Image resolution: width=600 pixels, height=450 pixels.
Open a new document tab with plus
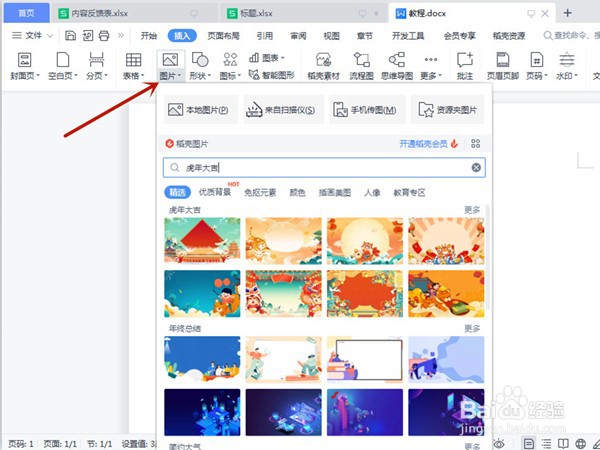click(x=567, y=13)
